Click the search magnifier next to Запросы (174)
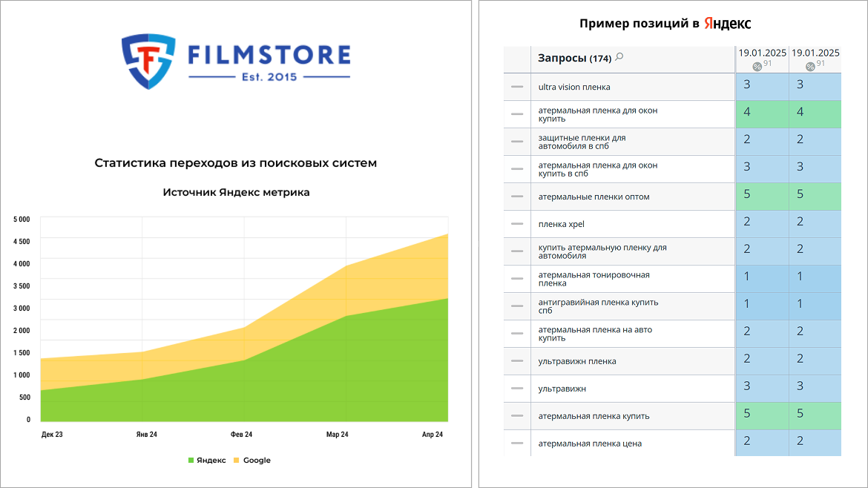The width and height of the screenshot is (868, 488). tap(619, 56)
